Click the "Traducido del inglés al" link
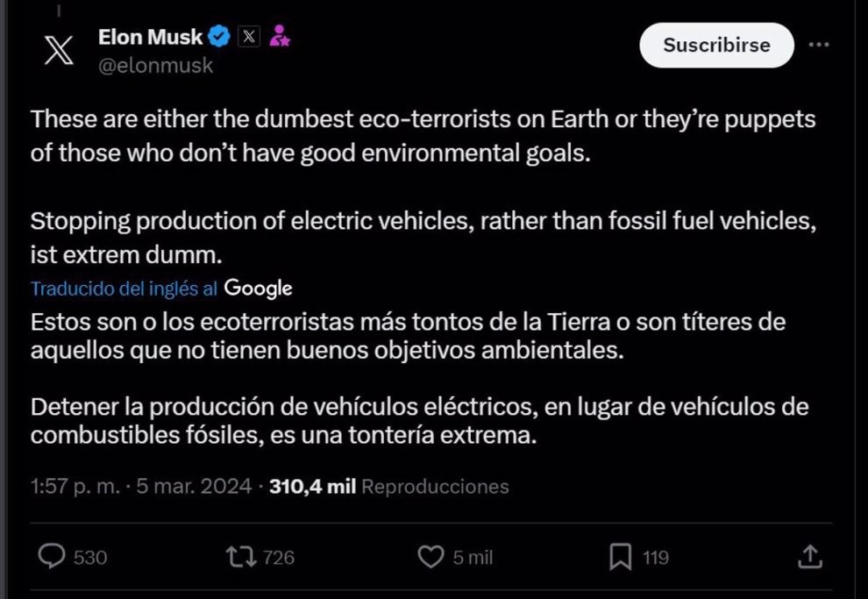Image resolution: width=868 pixels, height=599 pixels. pyautogui.click(x=125, y=289)
